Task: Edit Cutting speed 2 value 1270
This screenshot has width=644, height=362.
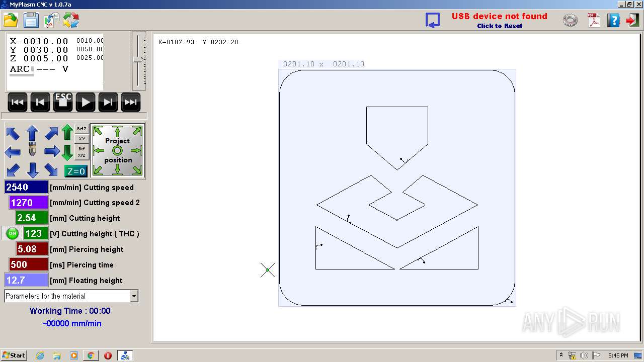Action: 29,203
